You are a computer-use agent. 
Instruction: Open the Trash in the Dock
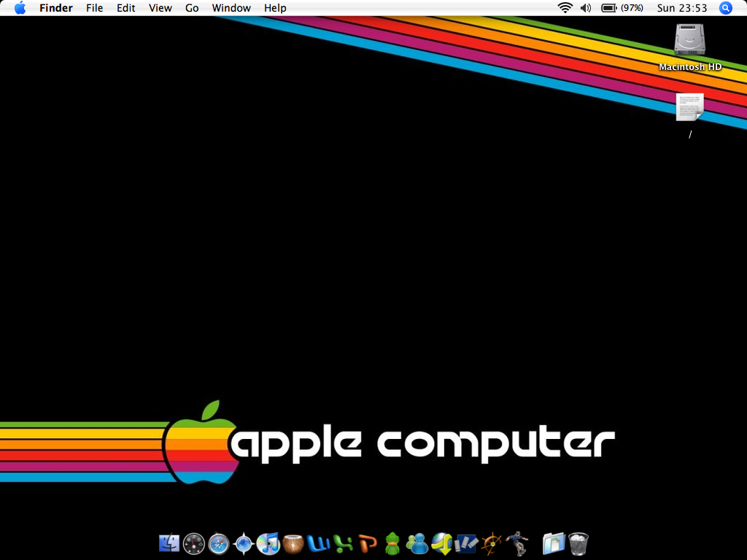pyautogui.click(x=578, y=543)
